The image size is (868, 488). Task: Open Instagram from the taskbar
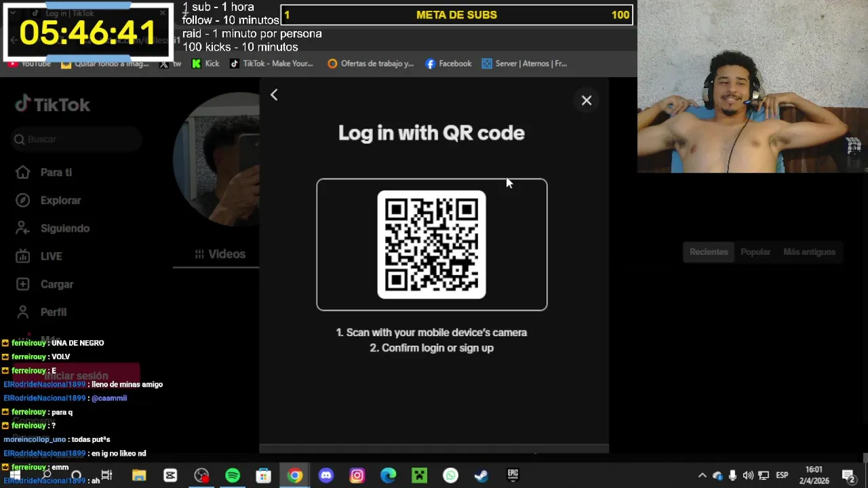click(x=357, y=476)
